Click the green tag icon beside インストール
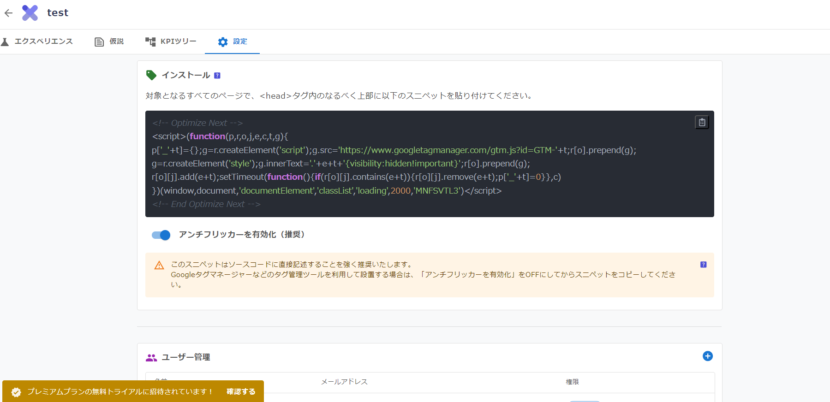 [x=151, y=75]
